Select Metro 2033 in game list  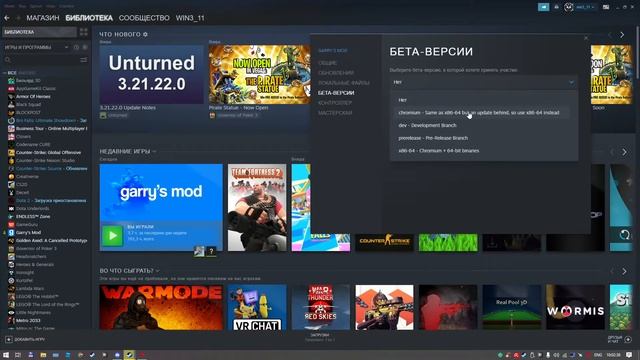click(x=28, y=320)
